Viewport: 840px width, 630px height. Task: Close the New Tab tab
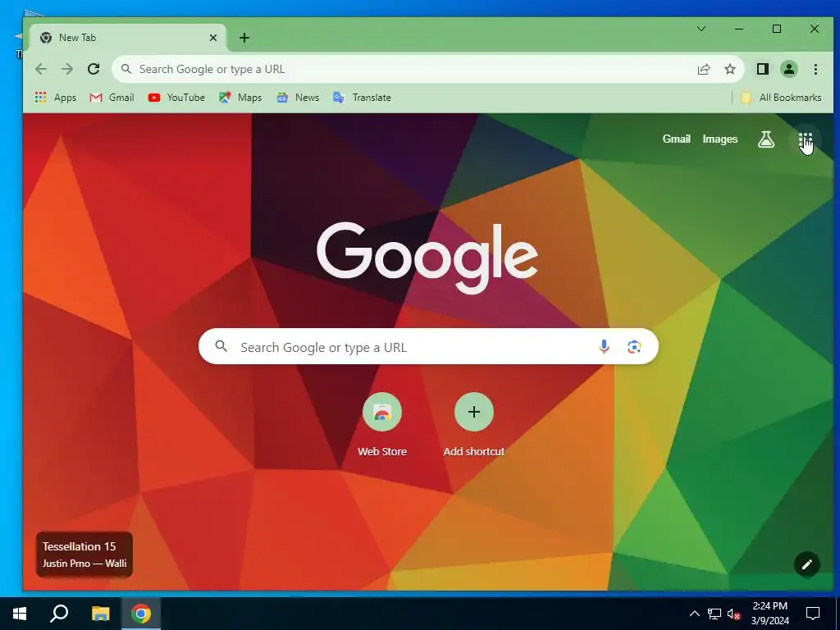tap(213, 38)
